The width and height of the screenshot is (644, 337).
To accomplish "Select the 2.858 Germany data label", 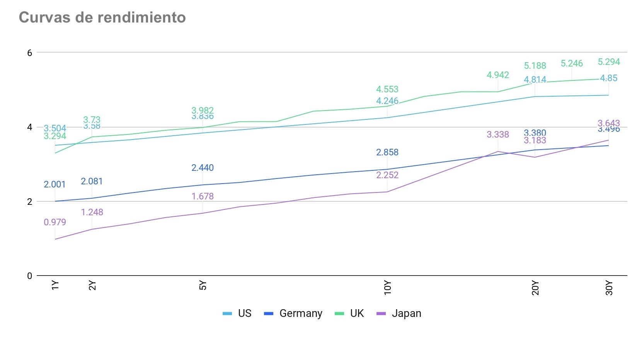I will (387, 152).
